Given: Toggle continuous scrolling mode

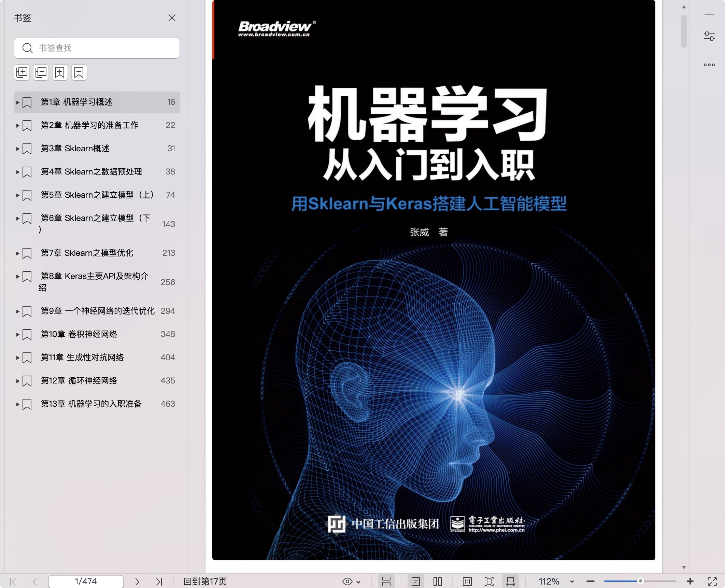Looking at the screenshot, I should (x=386, y=581).
